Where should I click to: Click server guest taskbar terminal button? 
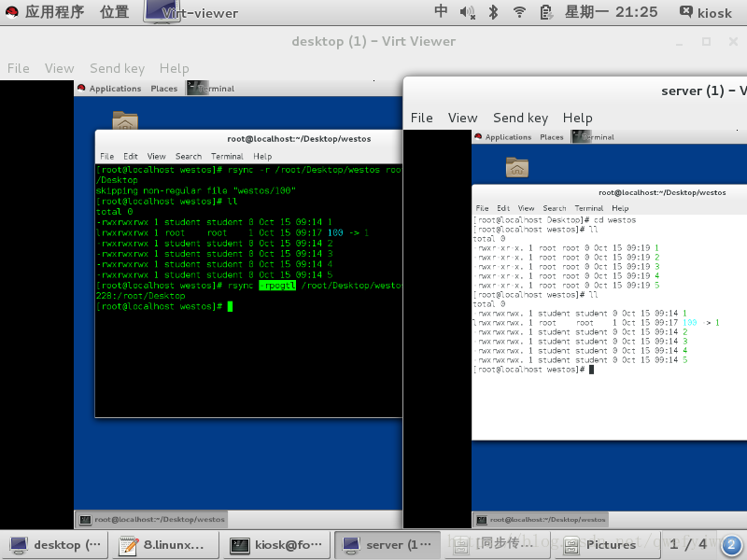(x=542, y=520)
